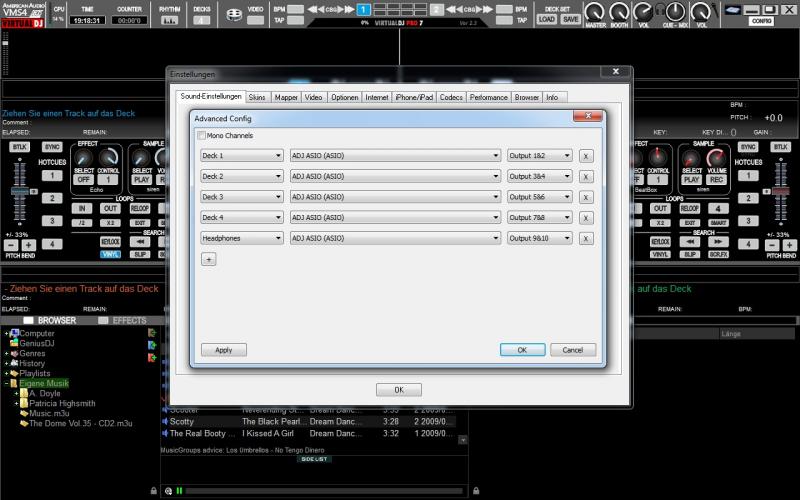Click Cancel in Advanced Config dialog
The width and height of the screenshot is (800, 500).
pyautogui.click(x=572, y=350)
